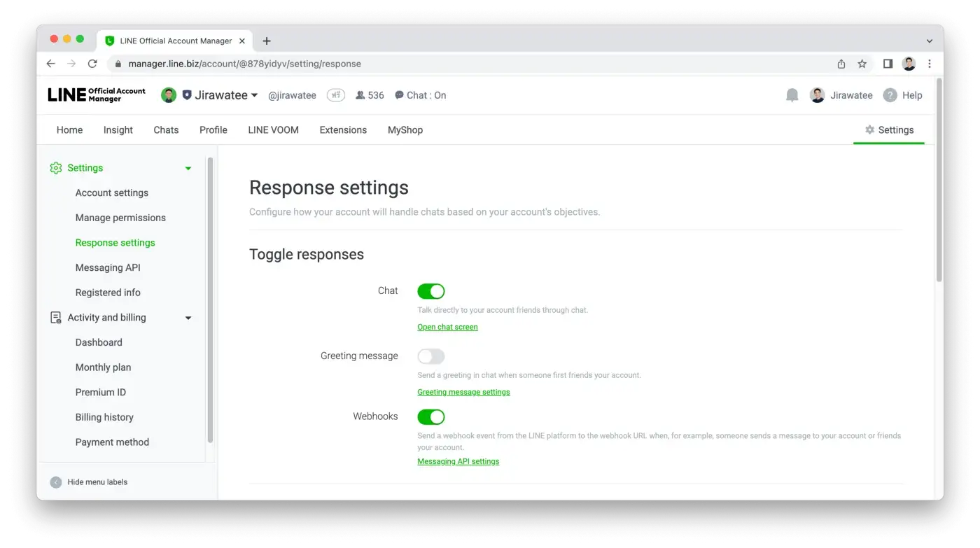Click the gear icon in the Settings tab
This screenshot has width=980, height=548.
[869, 129]
